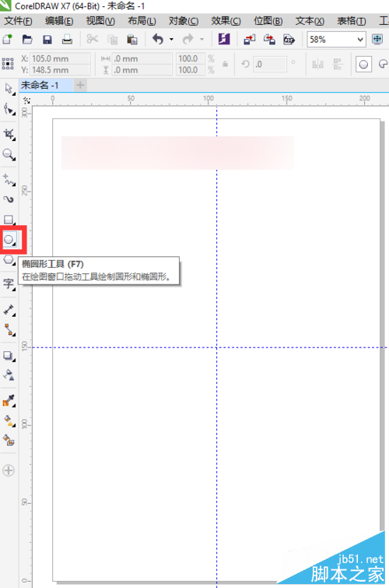
Task: Import a file
Action: click(250, 40)
